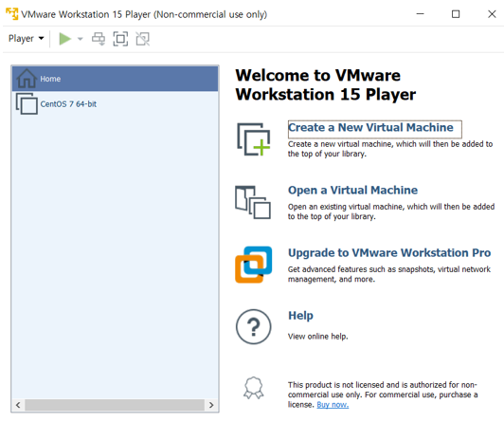Minimize the VMware Player window
This screenshot has height=422, width=504.
click(420, 14)
